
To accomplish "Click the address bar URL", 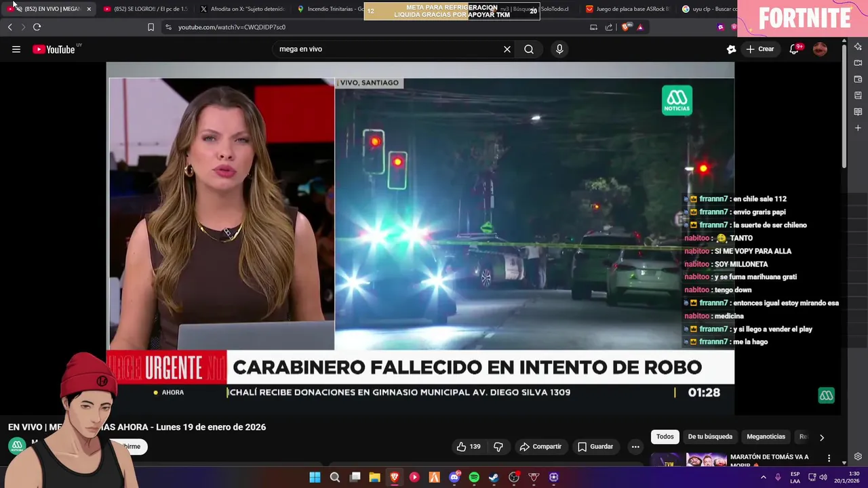I will (x=232, y=27).
